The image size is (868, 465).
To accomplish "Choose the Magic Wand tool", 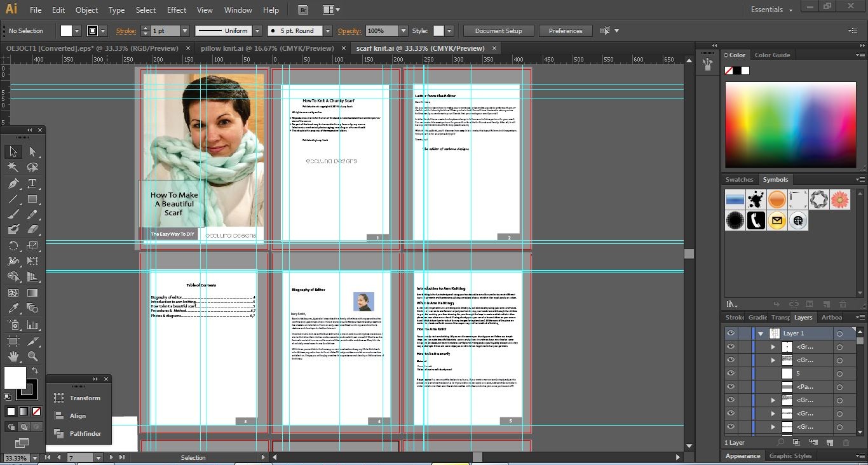I will tap(13, 168).
